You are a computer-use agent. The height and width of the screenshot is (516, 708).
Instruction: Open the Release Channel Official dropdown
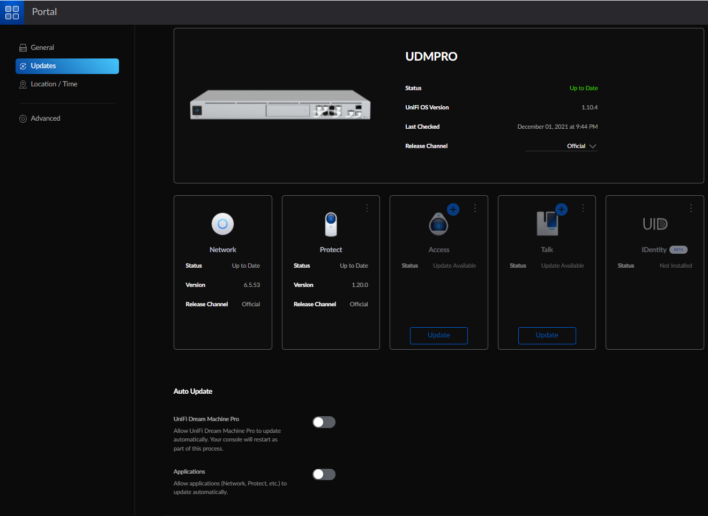pyautogui.click(x=561, y=146)
